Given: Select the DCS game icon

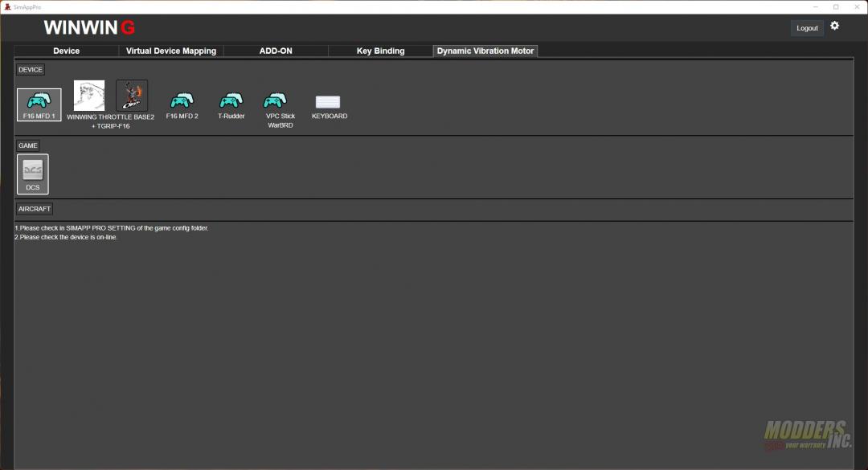Looking at the screenshot, I should point(33,173).
